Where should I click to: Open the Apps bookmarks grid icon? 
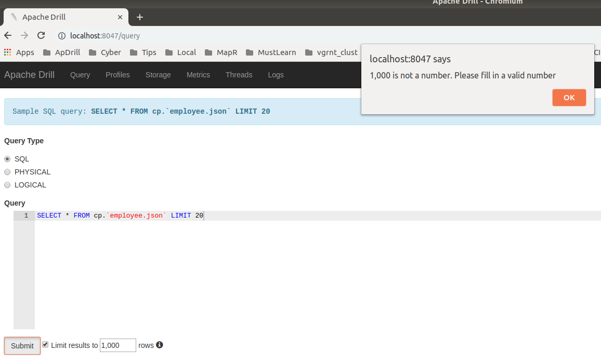[8, 52]
